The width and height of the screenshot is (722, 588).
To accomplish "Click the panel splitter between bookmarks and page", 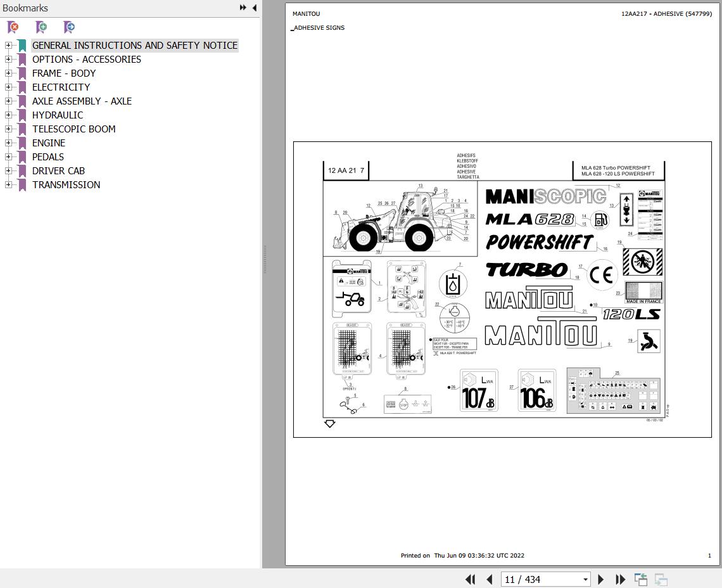I will 264,260.
